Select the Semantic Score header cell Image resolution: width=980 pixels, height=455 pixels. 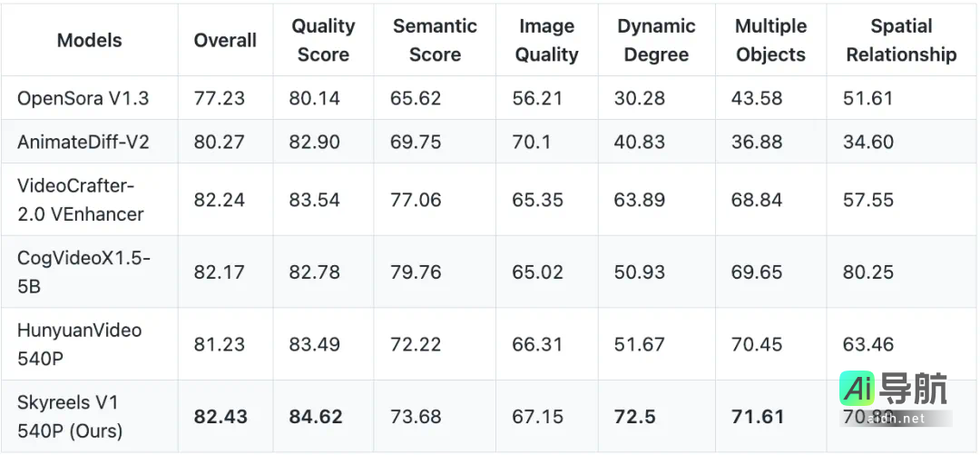435,40
